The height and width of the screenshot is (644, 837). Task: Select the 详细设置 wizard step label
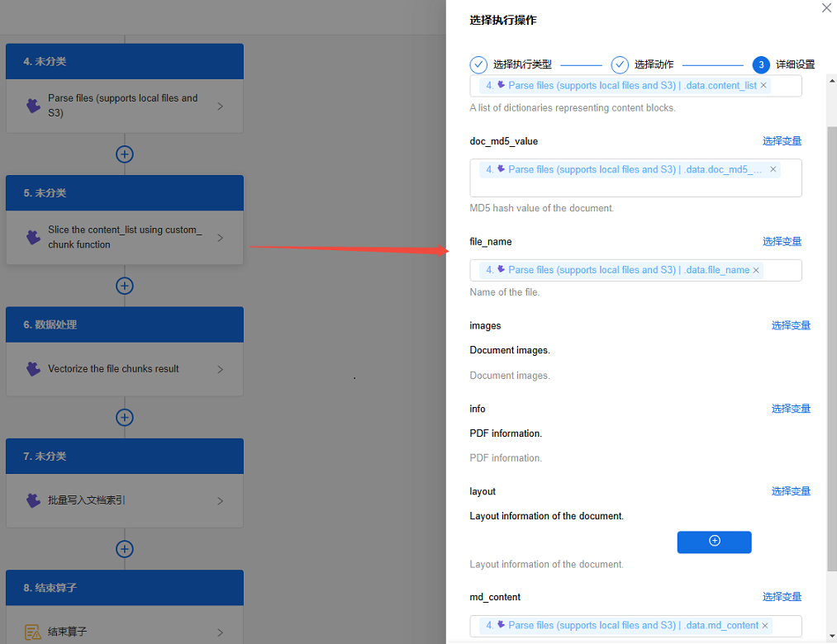(796, 64)
